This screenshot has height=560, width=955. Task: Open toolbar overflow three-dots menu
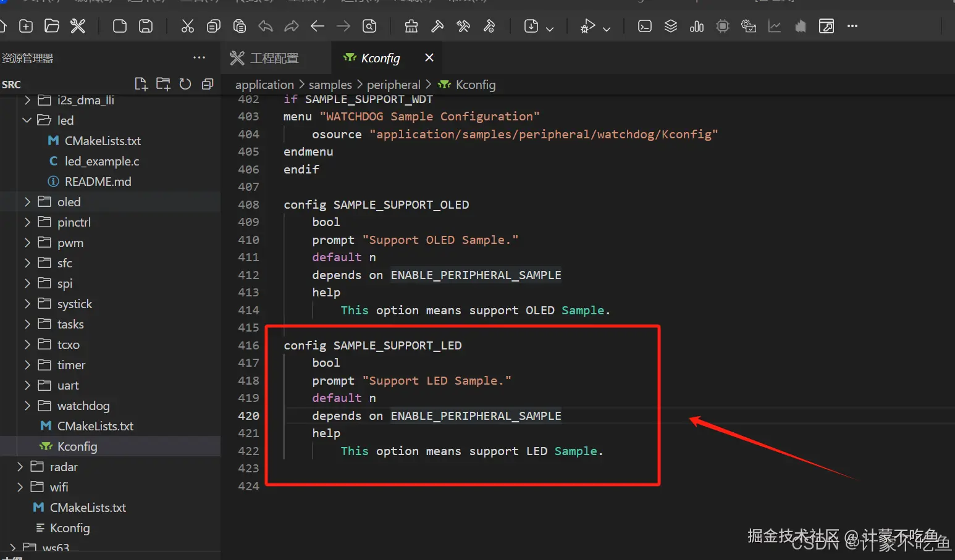[x=852, y=26]
